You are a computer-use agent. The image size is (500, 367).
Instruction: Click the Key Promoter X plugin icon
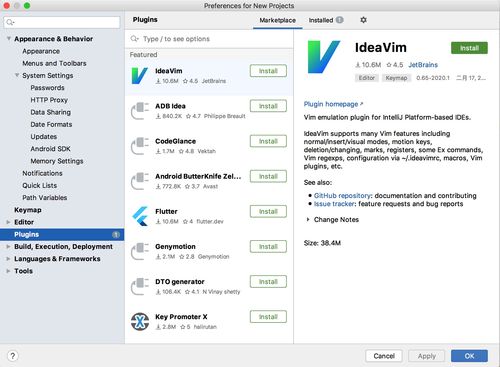tap(140, 322)
